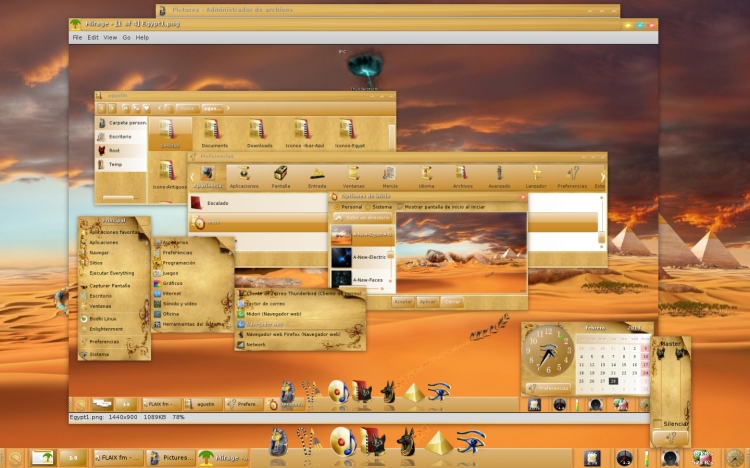Expand the tab list left chevron in Preferencias
750x468 pixels.
pyautogui.click(x=192, y=177)
